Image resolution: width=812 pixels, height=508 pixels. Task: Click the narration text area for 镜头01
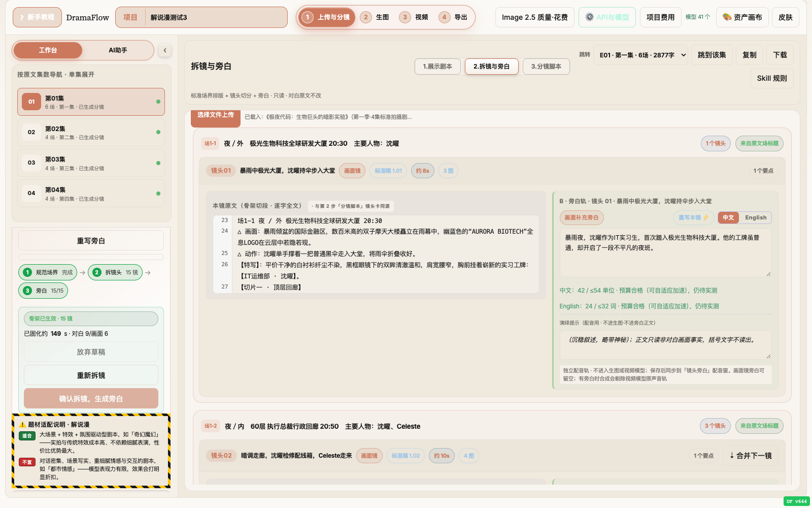[665, 253]
